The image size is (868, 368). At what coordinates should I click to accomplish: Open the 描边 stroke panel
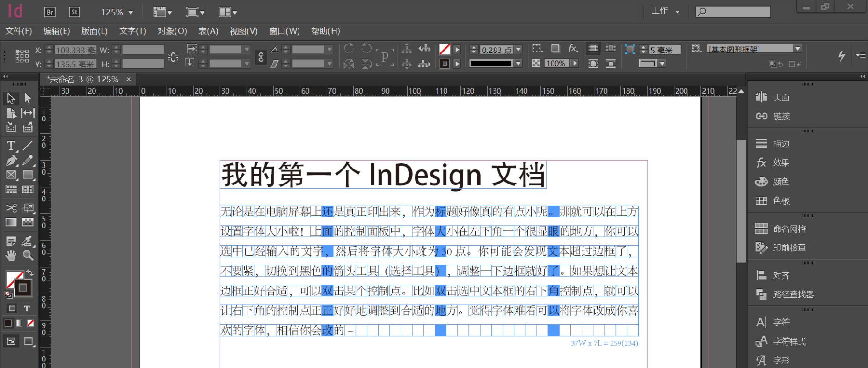(x=773, y=144)
